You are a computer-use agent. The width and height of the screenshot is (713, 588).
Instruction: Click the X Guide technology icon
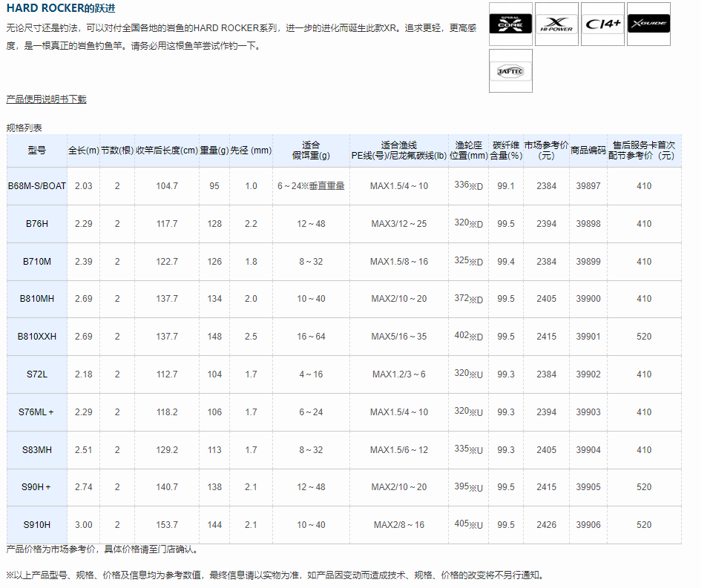pyautogui.click(x=648, y=24)
